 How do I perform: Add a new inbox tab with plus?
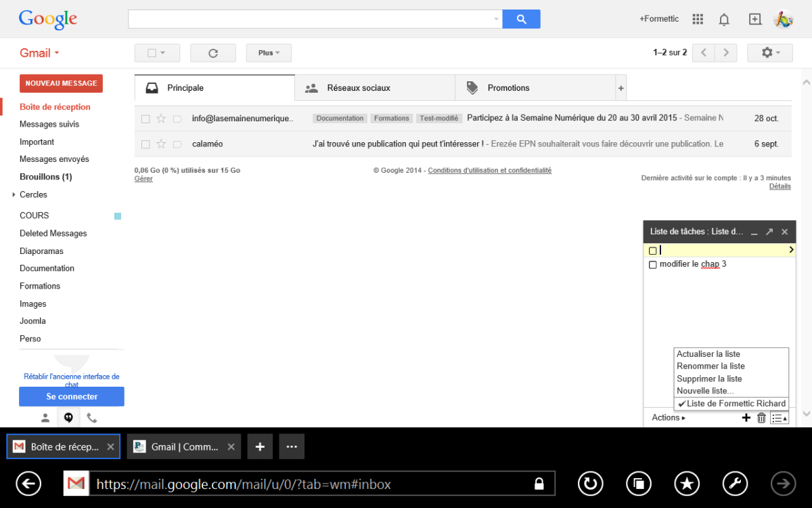point(621,88)
